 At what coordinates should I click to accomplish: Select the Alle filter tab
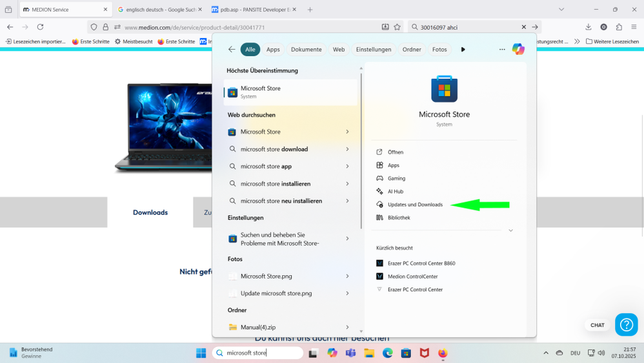tap(250, 49)
